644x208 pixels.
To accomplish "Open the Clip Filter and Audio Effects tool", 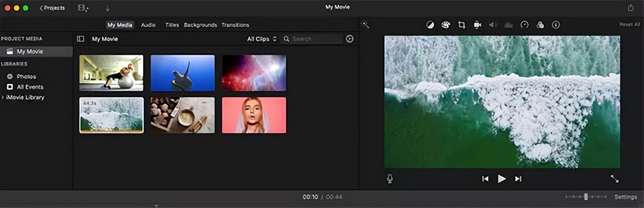I will pos(540,25).
